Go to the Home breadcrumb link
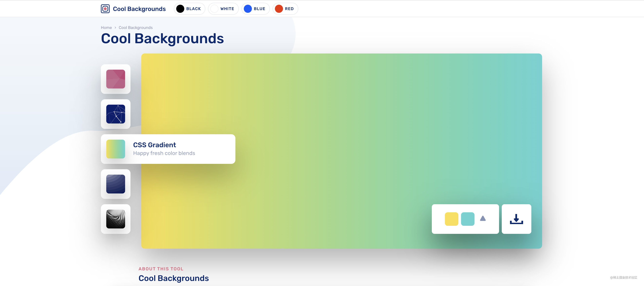Screen dimensions: 644x286 tap(106, 28)
